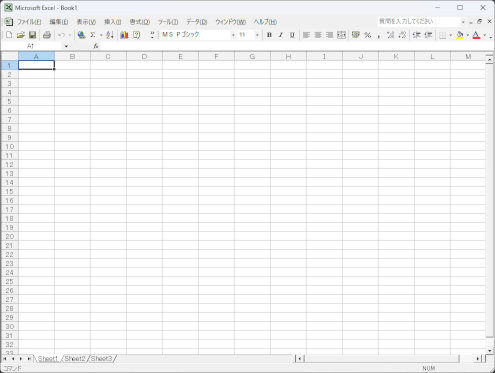Screen dimensions: 495x373
Task: Open the データ (Data) menu
Action: 197,22
